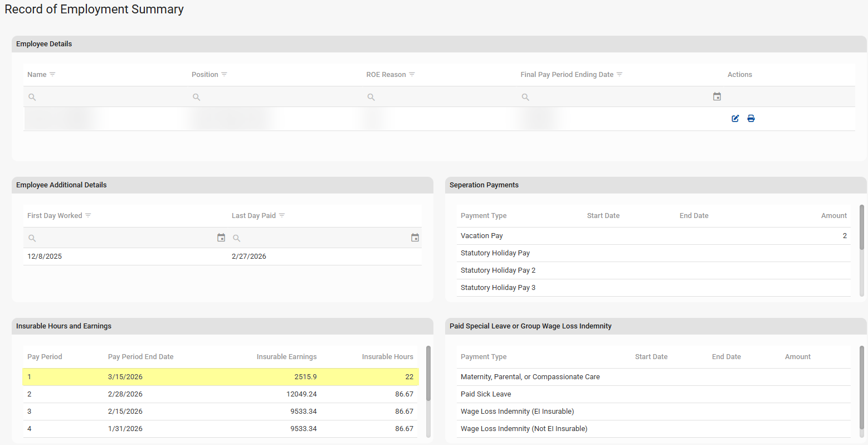Click the Insurable Earnings column header
Viewport: 868px width, 445px height.
pos(286,357)
